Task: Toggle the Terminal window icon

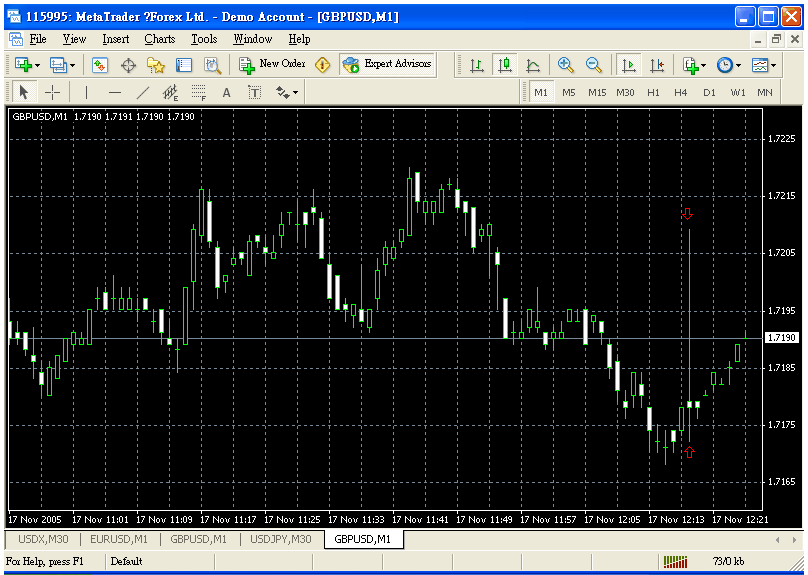Action: 184,65
